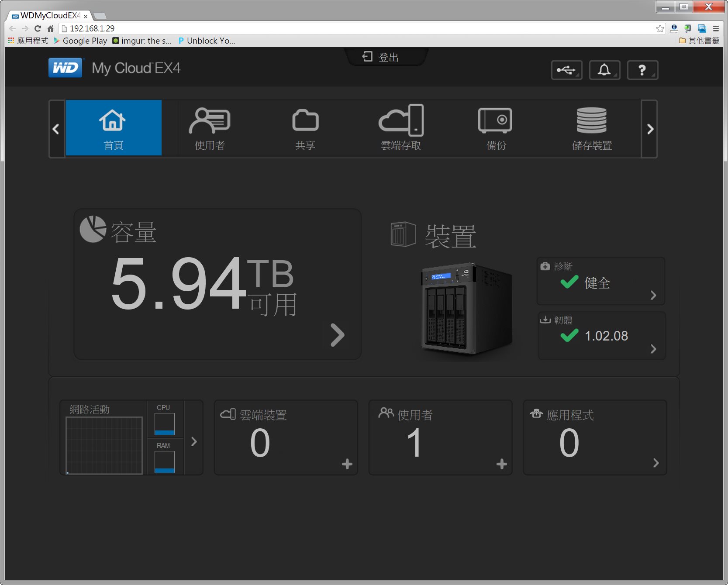Click the 登出 logout button
Image resolution: width=728 pixels, height=585 pixels.
click(380, 57)
